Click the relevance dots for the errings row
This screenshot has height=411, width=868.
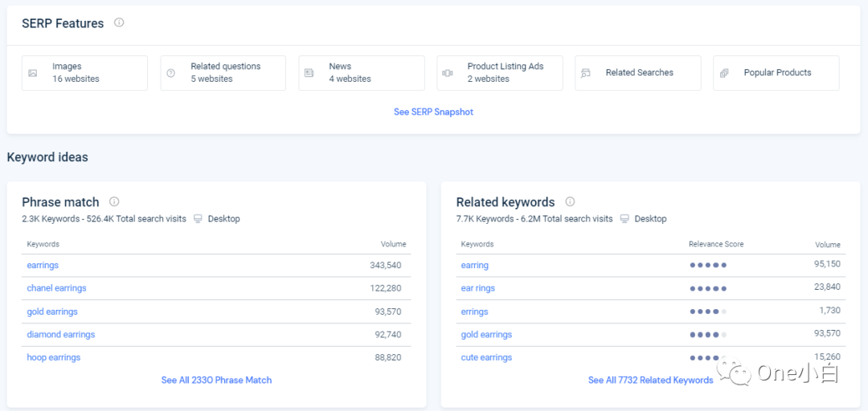pyautogui.click(x=708, y=311)
